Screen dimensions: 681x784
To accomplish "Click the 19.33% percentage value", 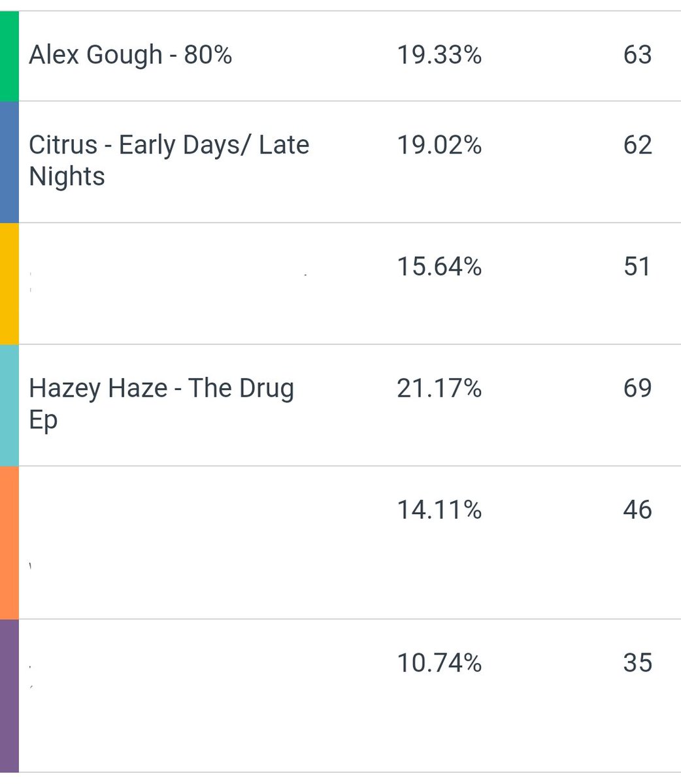I will click(439, 55).
